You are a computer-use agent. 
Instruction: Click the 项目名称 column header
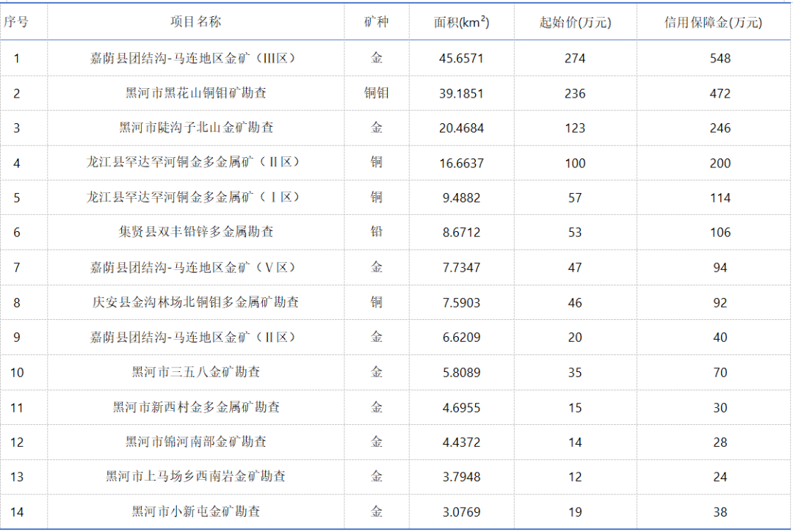click(x=196, y=22)
